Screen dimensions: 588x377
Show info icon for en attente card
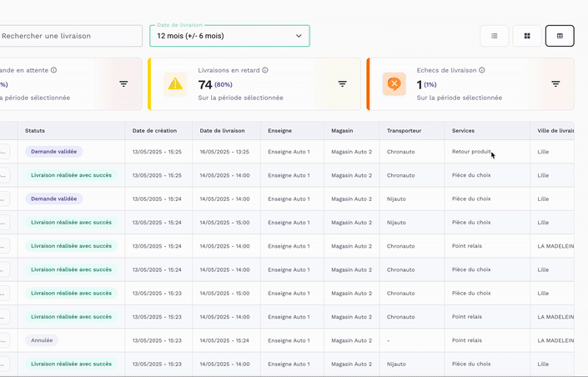coord(53,70)
